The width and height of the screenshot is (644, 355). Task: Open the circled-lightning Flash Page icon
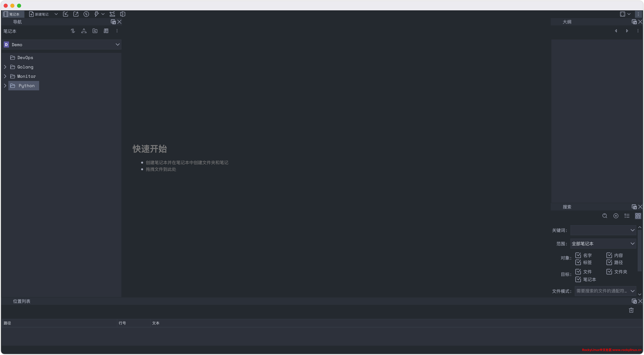[x=86, y=14]
